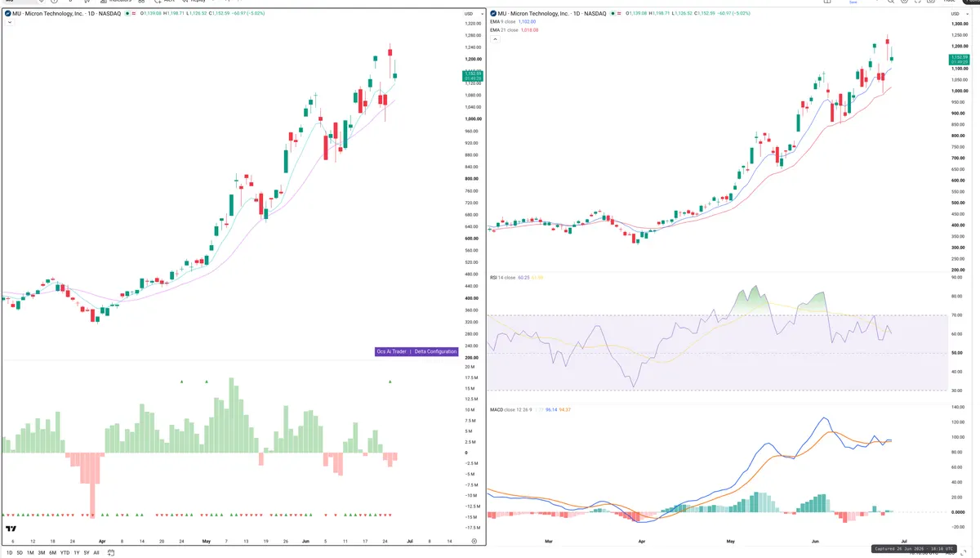Click current price label on left price axis
980x558 pixels.
pyautogui.click(x=473, y=77)
